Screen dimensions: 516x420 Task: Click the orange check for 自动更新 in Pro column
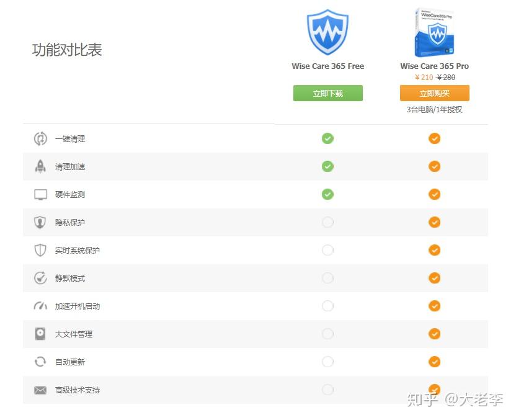click(434, 362)
